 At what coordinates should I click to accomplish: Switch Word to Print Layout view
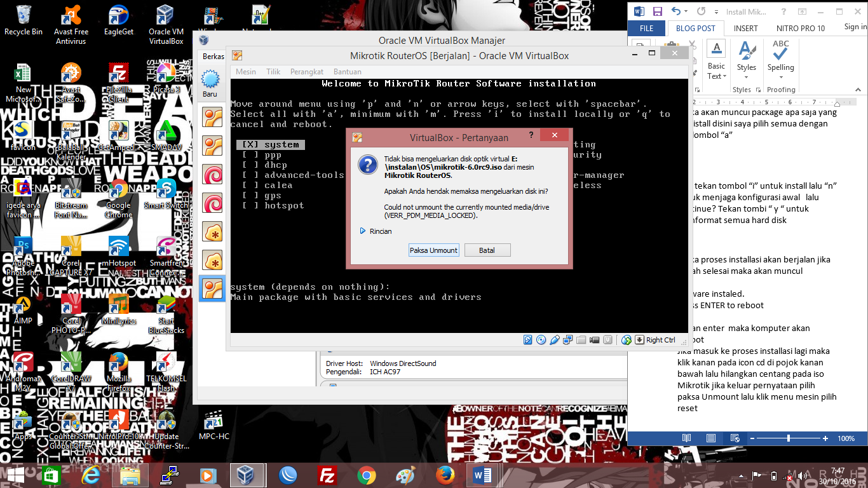(711, 438)
